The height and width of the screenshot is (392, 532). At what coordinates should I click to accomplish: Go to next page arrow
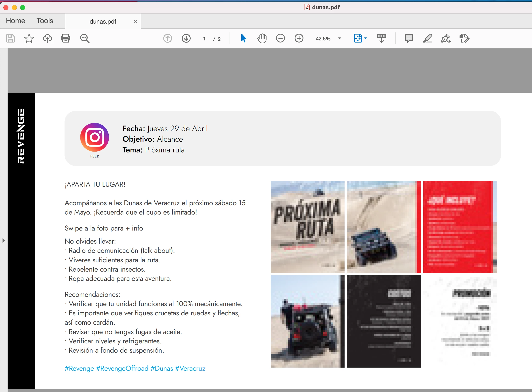(x=186, y=39)
